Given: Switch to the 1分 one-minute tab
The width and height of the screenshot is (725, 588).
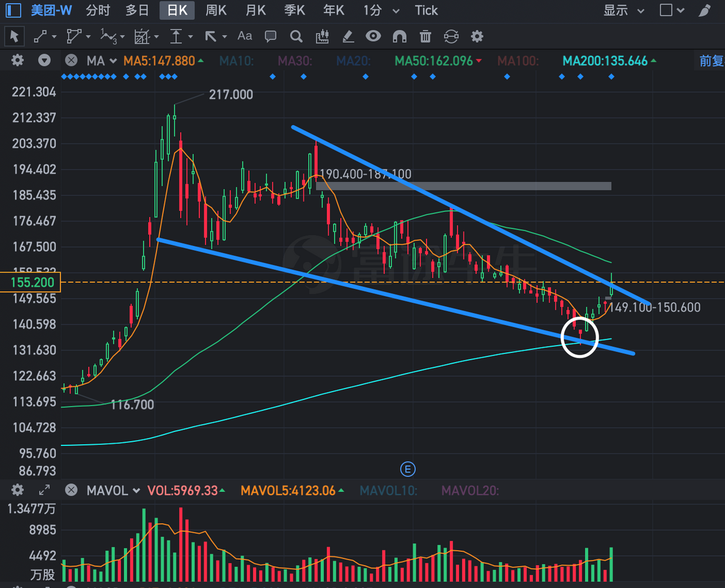Looking at the screenshot, I should coord(373,10).
